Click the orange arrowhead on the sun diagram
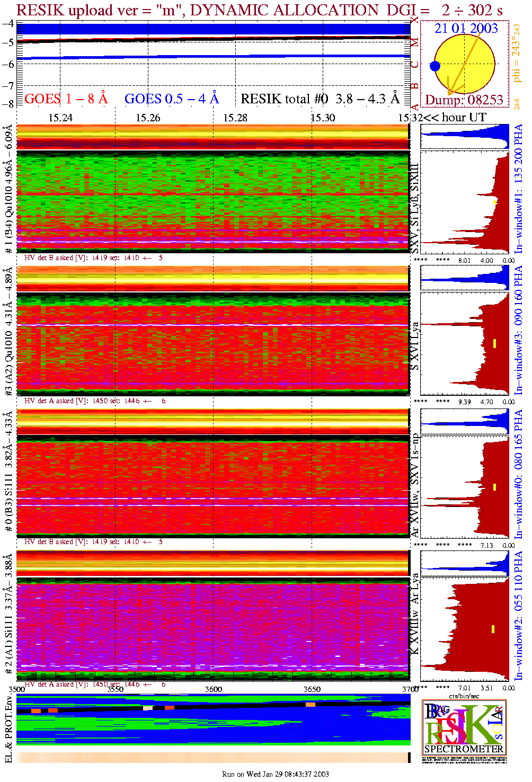The width and height of the screenshot is (532, 782). [x=450, y=92]
